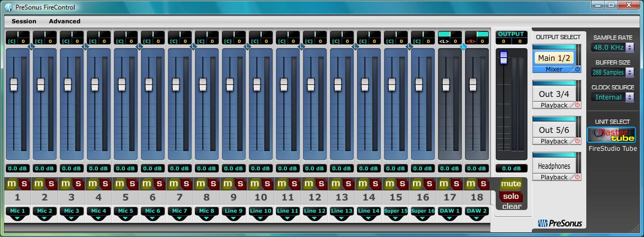Link channels 11 and 12 with the link icon
The width and height of the screenshot is (644, 237).
coord(301,47)
